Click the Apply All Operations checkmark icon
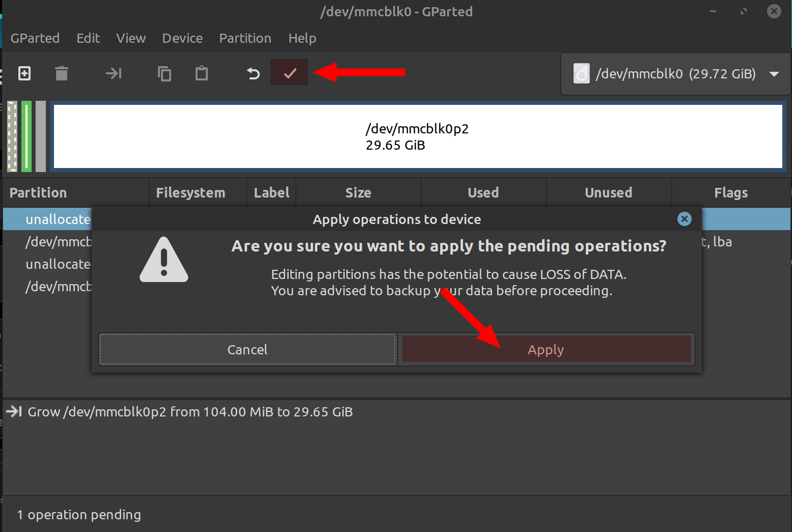This screenshot has width=792, height=532. pyautogui.click(x=289, y=72)
